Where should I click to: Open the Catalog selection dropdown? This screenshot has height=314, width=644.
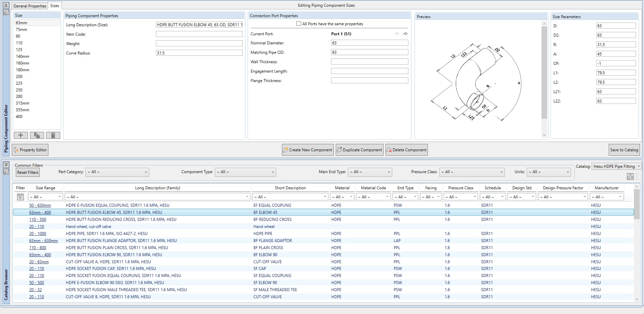[616, 166]
